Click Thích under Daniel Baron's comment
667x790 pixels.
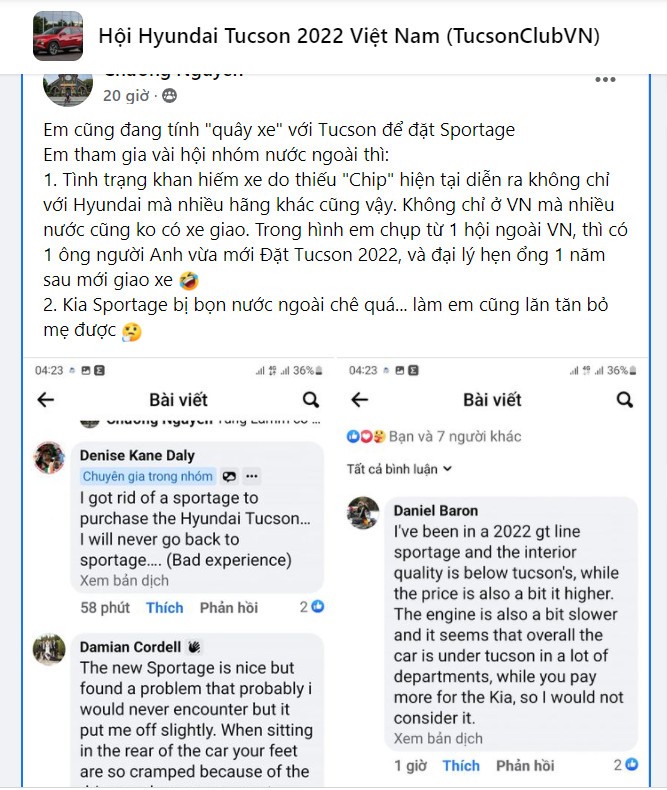(461, 765)
